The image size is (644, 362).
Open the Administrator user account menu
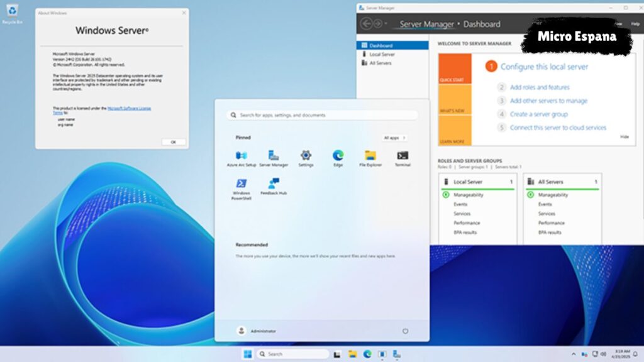point(257,331)
